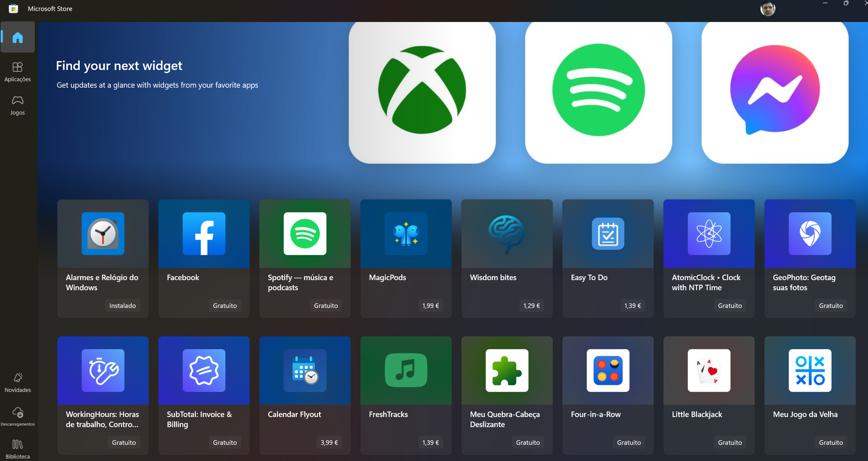Open the Four-in-a-Row app icon
Viewport: 868px width, 461px height.
(608, 370)
